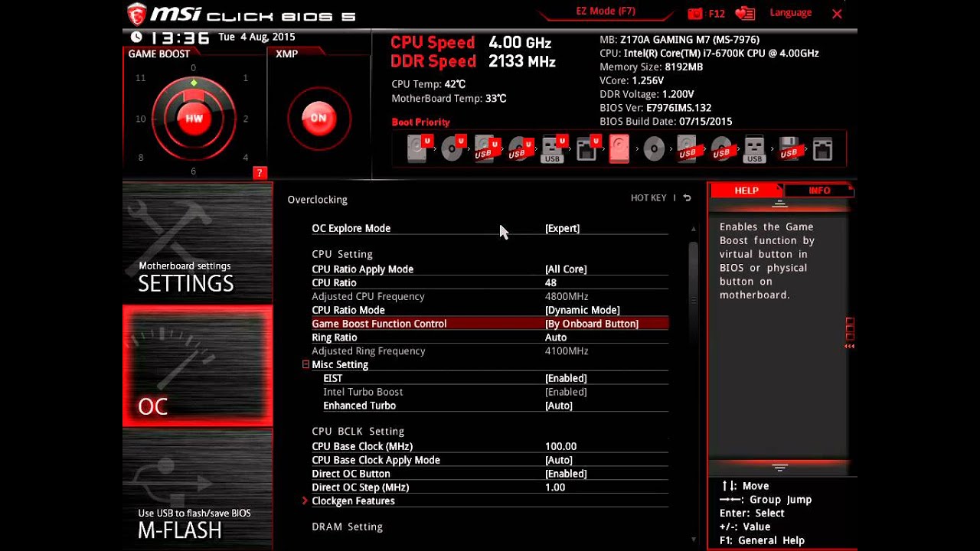This screenshot has height=551, width=980.
Task: Select the CPU Ratio value 48
Action: pyautogui.click(x=550, y=282)
